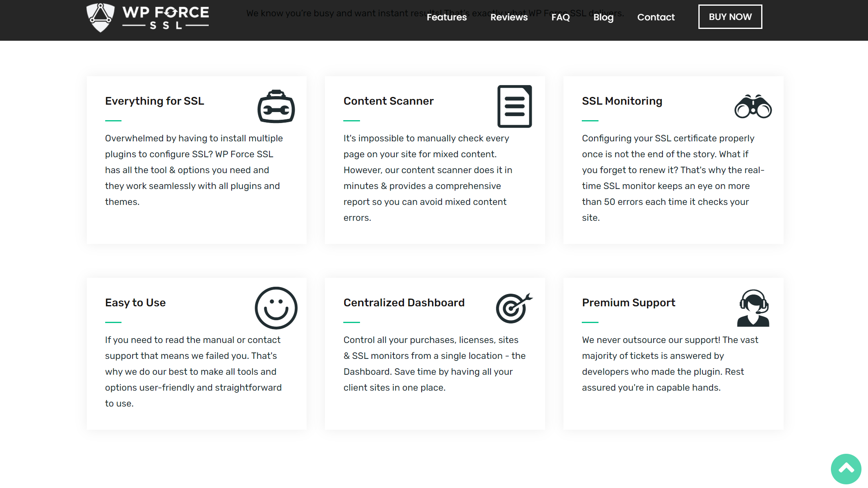The height and width of the screenshot is (488, 868).
Task: Open the FAQ nav link
Action: click(560, 17)
